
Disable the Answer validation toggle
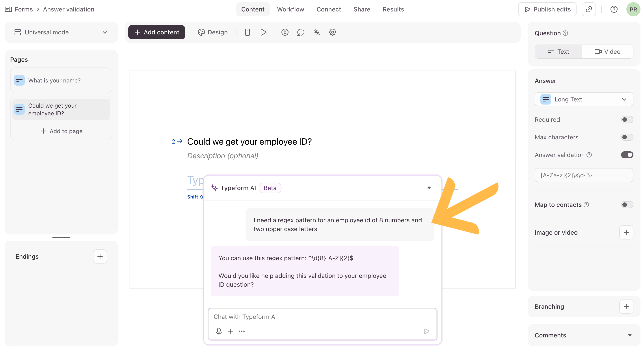pos(627,155)
